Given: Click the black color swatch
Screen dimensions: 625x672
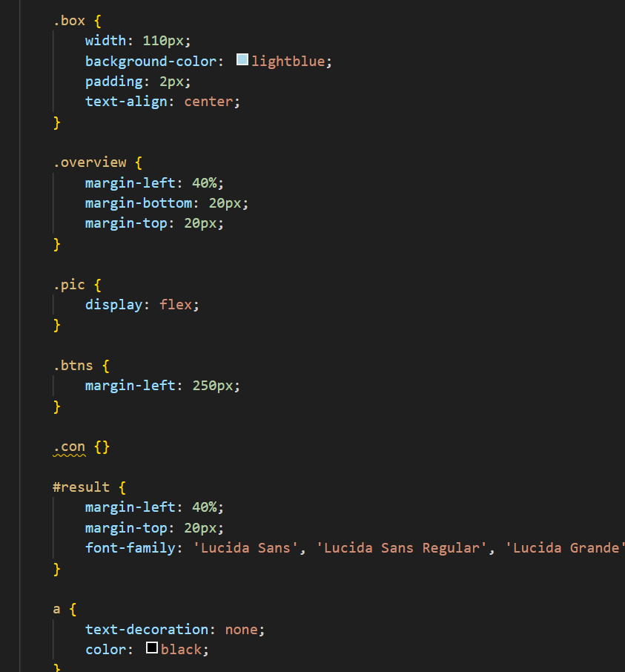Looking at the screenshot, I should point(152,648).
